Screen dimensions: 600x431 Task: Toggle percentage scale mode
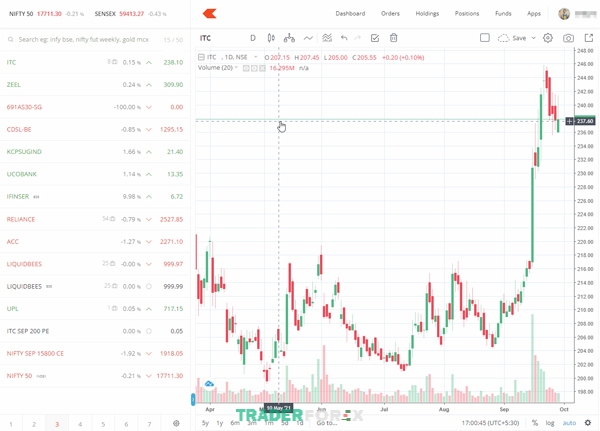pos(535,423)
